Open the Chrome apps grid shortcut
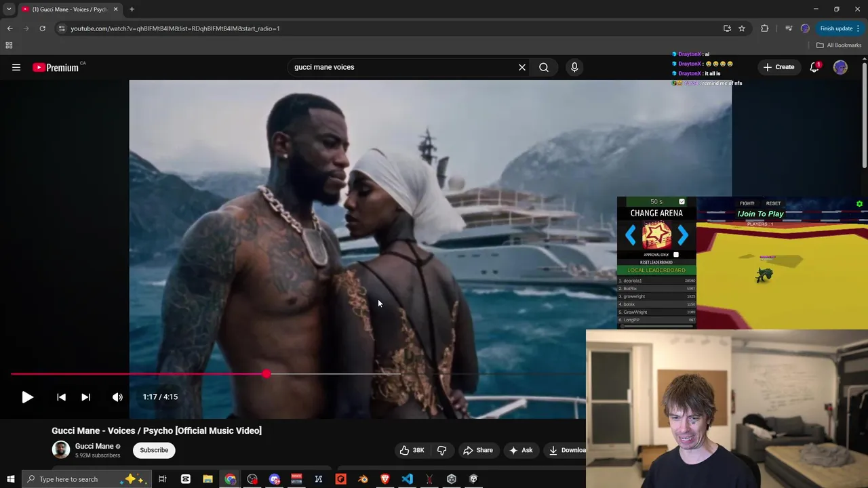The width and height of the screenshot is (868, 488). [9, 45]
